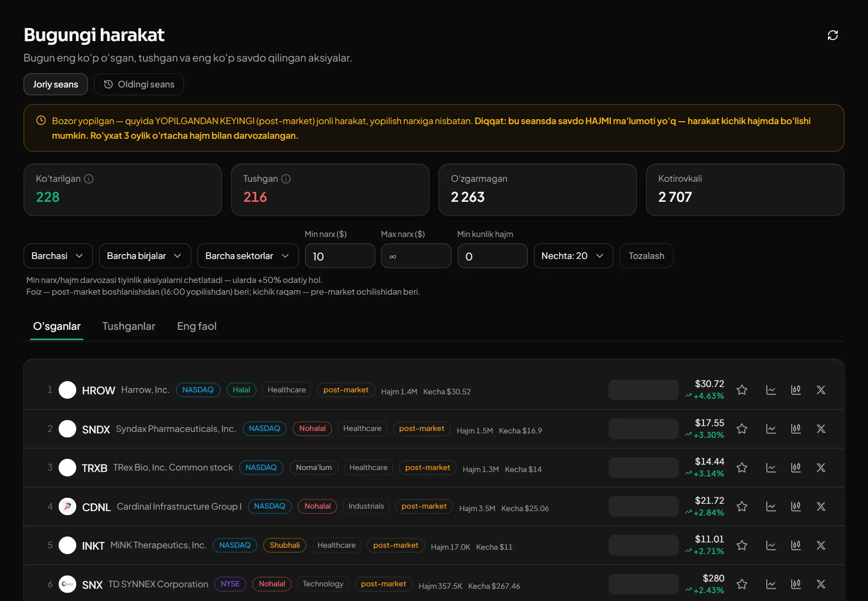Click the Tozalash button

click(646, 256)
